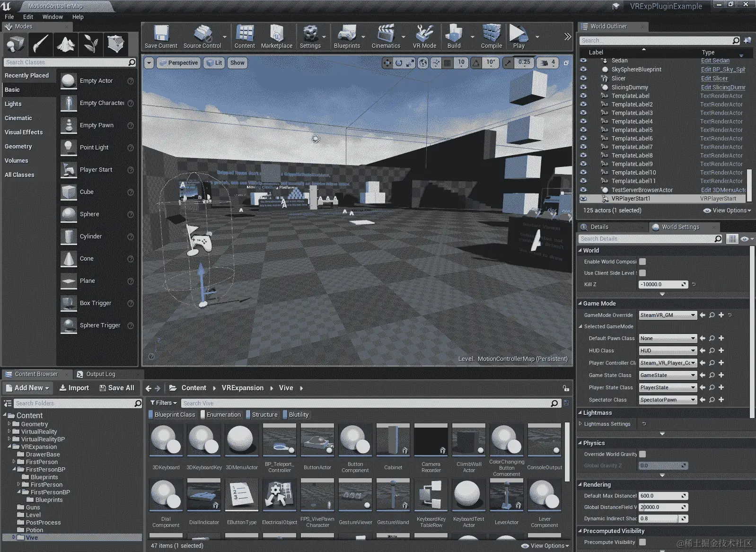Toggle grid snapping in viewport
This screenshot has width=756, height=552.
[447, 63]
